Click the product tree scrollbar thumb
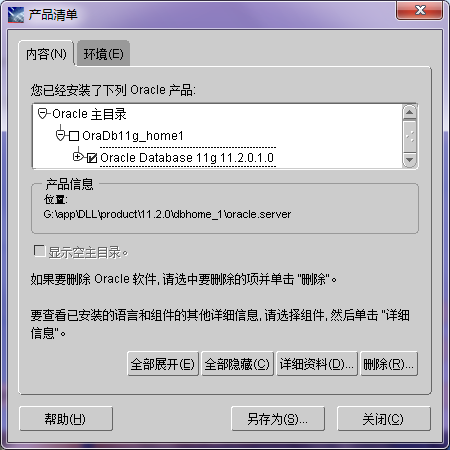450x450 pixels. [x=410, y=136]
